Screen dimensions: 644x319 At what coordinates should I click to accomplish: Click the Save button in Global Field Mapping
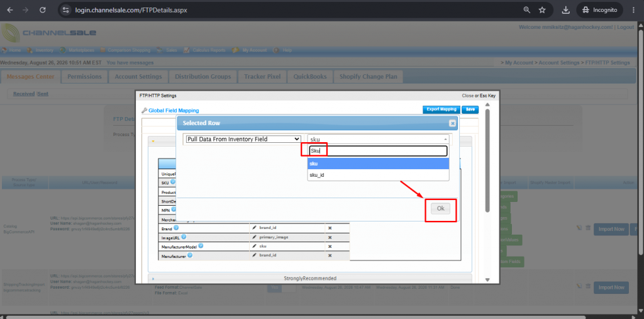pyautogui.click(x=470, y=109)
